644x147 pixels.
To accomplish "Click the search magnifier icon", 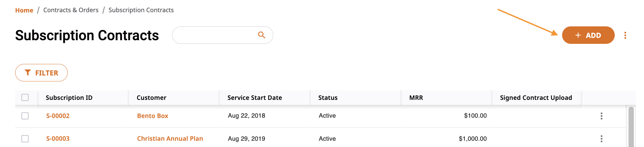I will [x=261, y=35].
